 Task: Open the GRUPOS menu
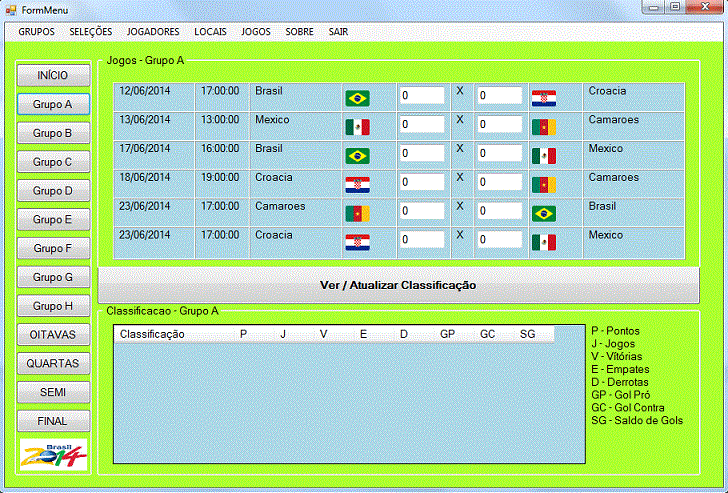click(x=37, y=31)
